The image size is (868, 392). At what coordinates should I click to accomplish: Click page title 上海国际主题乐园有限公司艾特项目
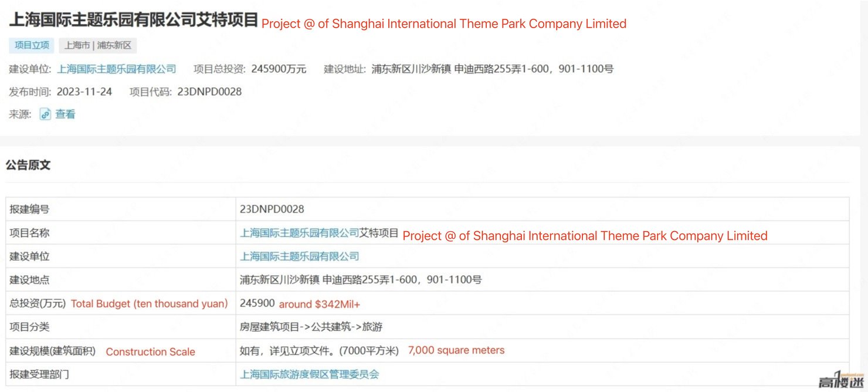point(133,20)
